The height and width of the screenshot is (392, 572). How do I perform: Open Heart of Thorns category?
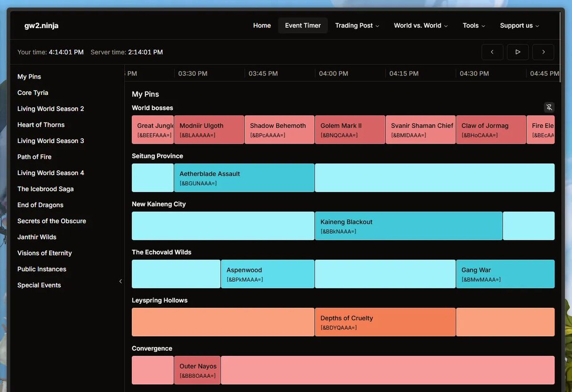[x=41, y=125]
